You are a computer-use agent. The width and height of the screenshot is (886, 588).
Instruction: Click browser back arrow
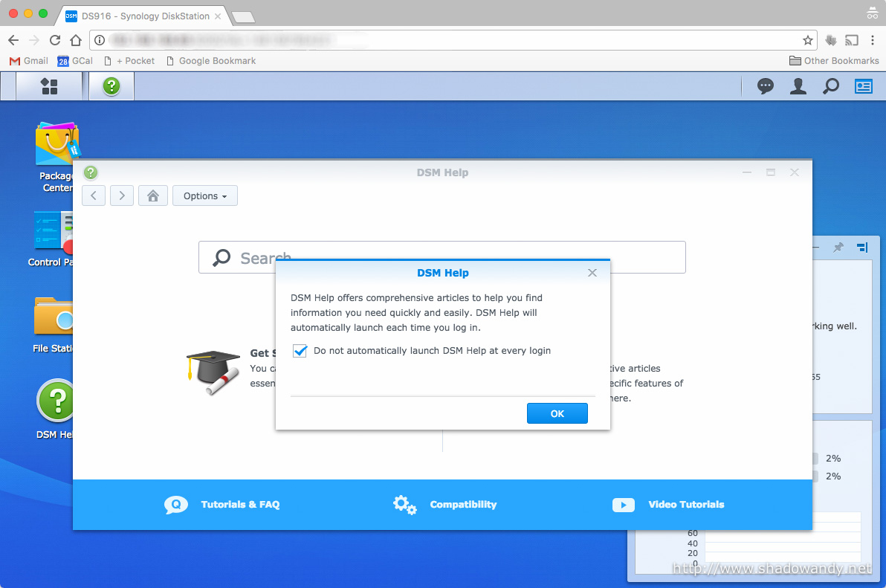coord(13,40)
